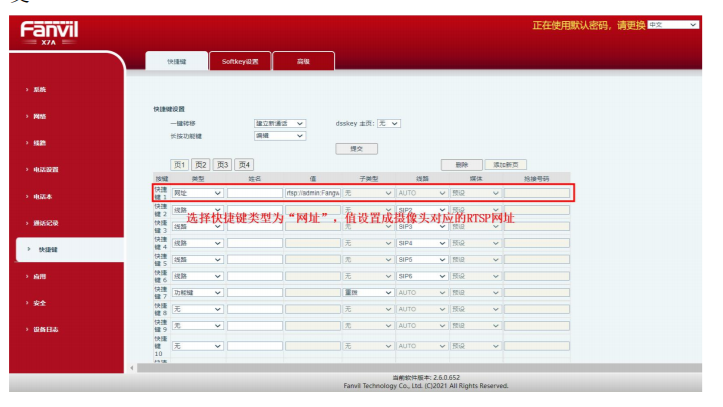Open media dropdown for 快捷键 10

tap(475, 346)
